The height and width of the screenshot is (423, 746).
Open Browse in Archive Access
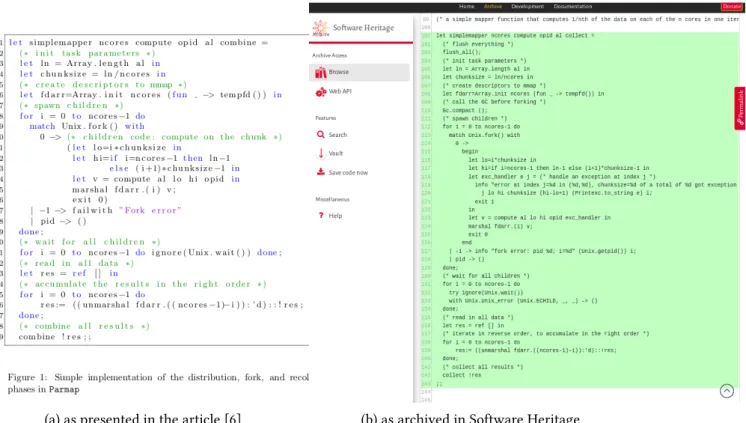click(x=359, y=72)
